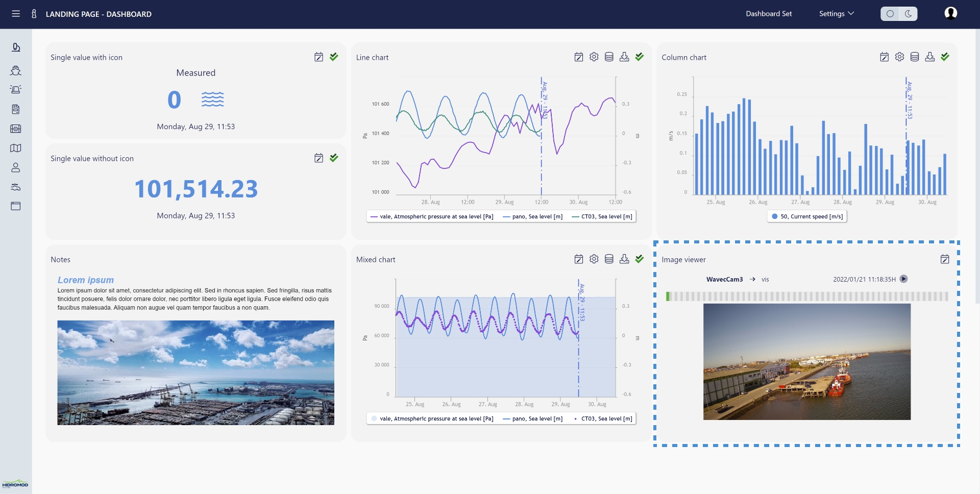Open the WaveCam3 camera selector
The width and height of the screenshot is (980, 494).
[724, 280]
